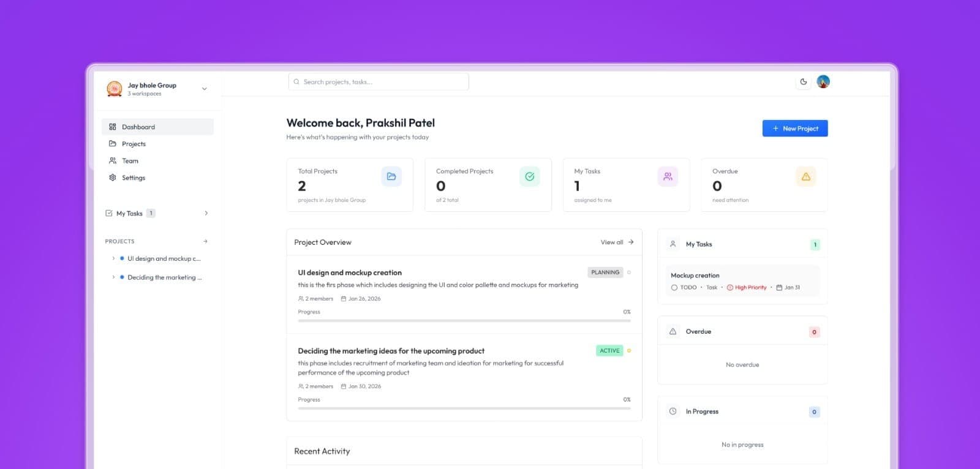Mark Mockup creation TODO circle

pos(674,287)
